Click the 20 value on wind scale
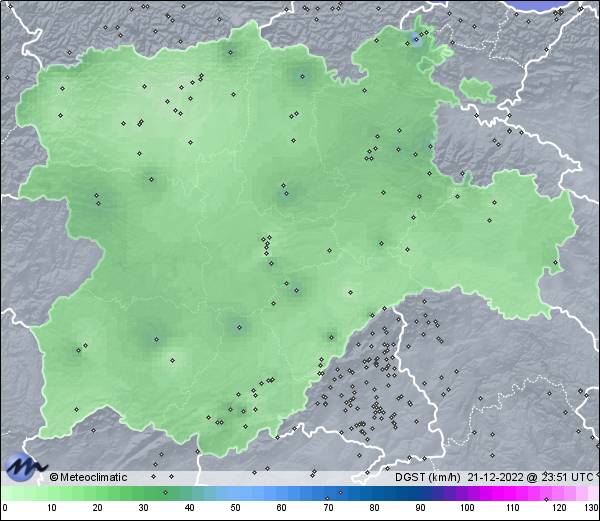Screen dimensions: 600x521 (98, 508)
